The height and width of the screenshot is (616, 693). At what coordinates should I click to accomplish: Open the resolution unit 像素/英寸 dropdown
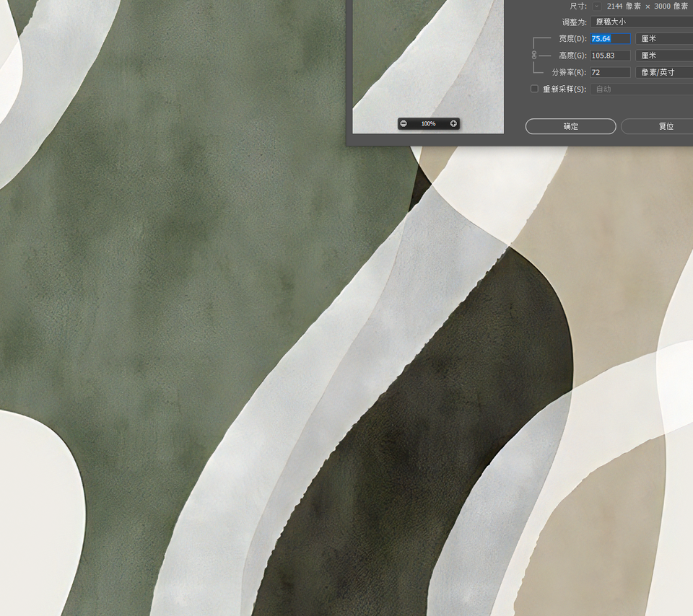(x=663, y=72)
